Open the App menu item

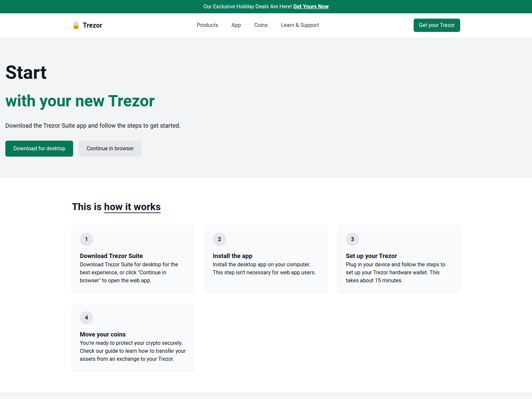(236, 25)
